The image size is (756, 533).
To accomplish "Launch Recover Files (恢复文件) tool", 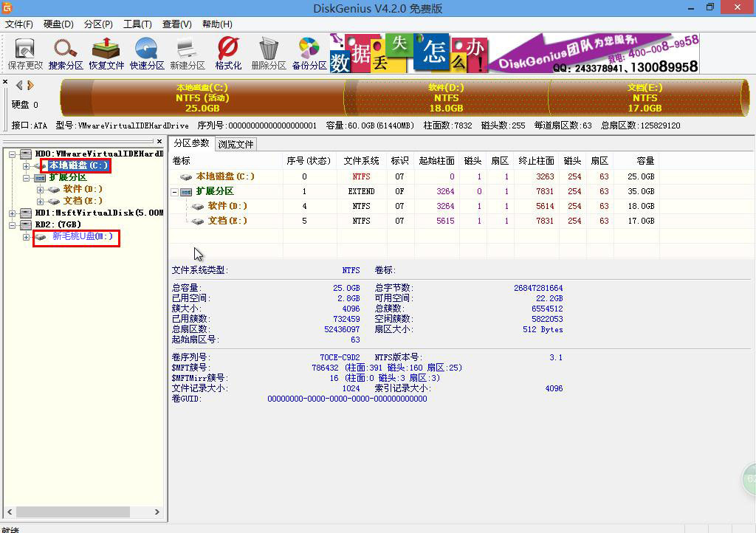I will point(106,54).
